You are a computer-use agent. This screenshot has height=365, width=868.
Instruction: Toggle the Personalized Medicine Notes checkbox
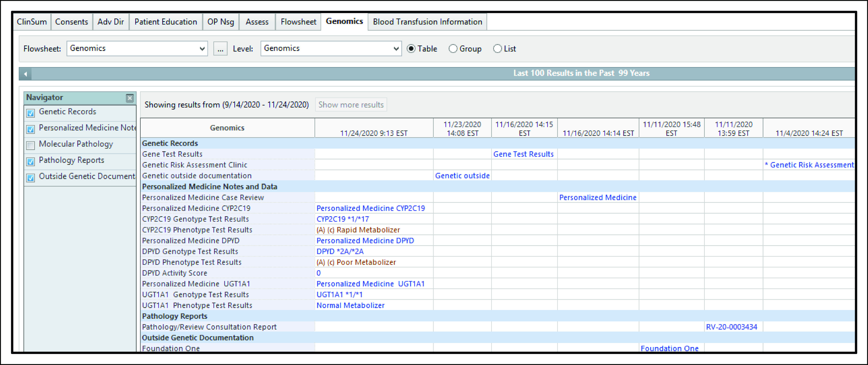(x=31, y=129)
